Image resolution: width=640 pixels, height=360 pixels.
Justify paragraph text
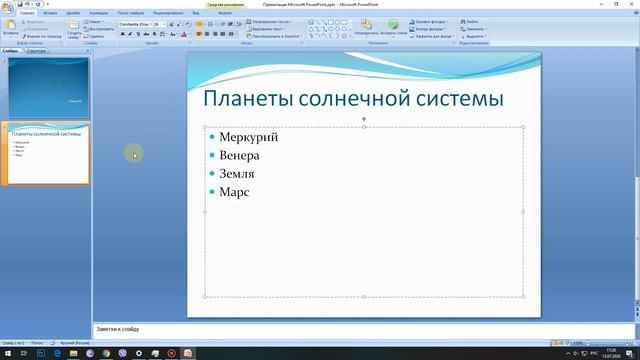pyautogui.click(x=223, y=34)
